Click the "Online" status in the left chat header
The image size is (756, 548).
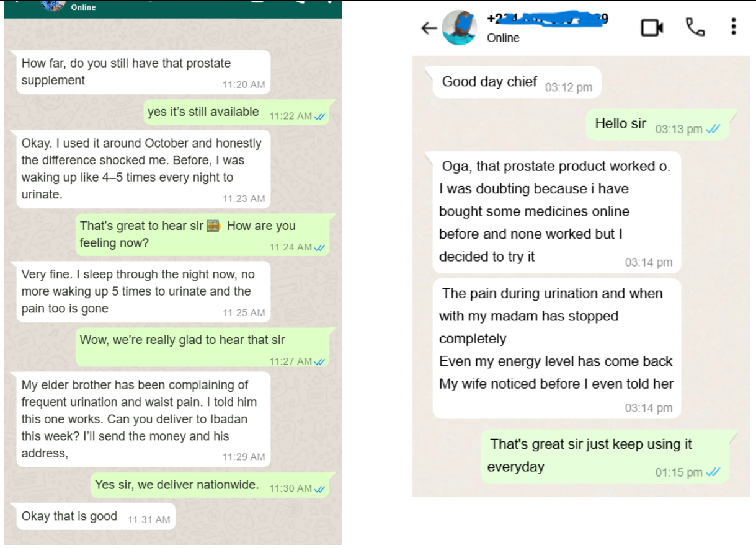pos(83,7)
